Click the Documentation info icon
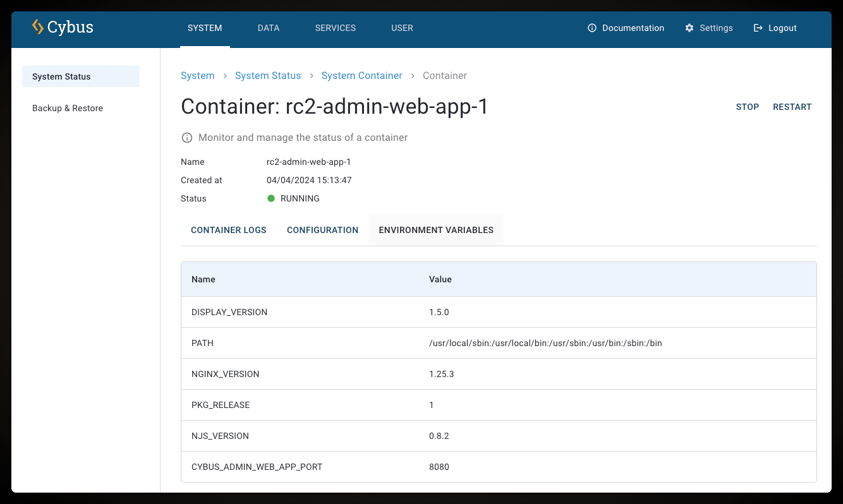The width and height of the screenshot is (843, 504). [592, 28]
